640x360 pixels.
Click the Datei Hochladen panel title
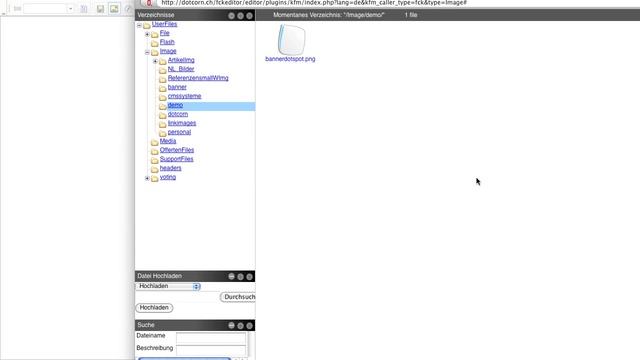coord(160,276)
